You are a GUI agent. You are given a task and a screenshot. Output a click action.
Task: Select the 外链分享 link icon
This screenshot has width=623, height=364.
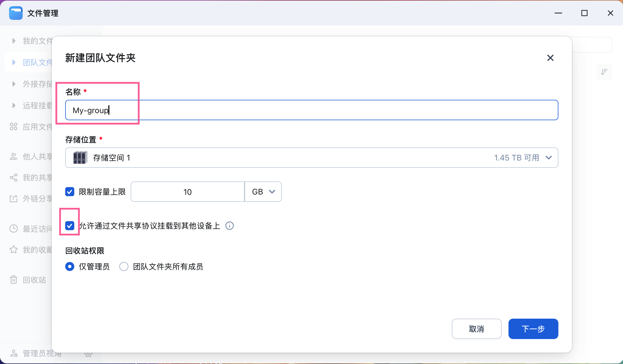[13, 198]
